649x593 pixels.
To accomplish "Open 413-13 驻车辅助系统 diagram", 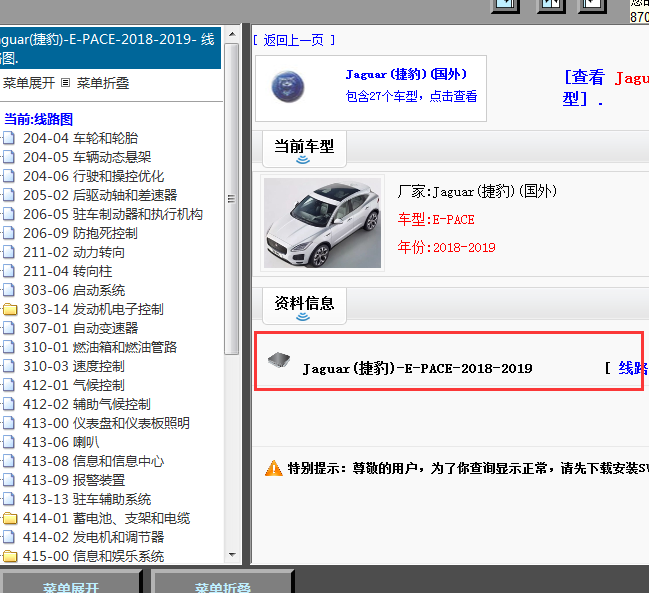I will click(x=87, y=499).
